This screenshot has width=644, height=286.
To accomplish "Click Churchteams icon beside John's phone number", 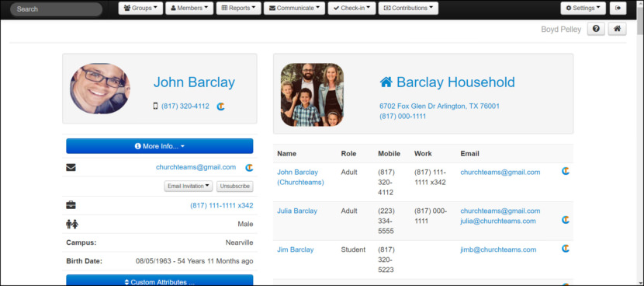I will pos(220,106).
